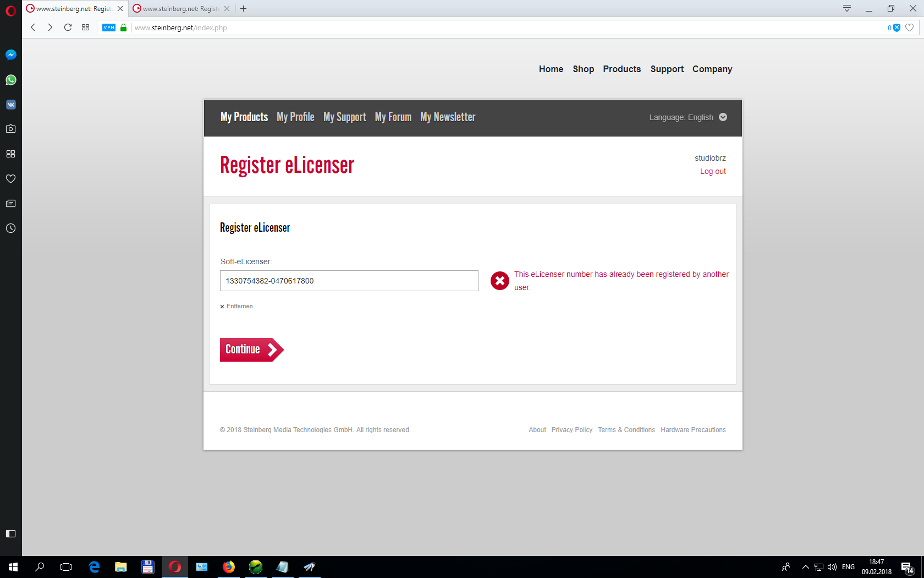This screenshot has height=578, width=924.
Task: Toggle the VPN badge
Action: coord(109,28)
